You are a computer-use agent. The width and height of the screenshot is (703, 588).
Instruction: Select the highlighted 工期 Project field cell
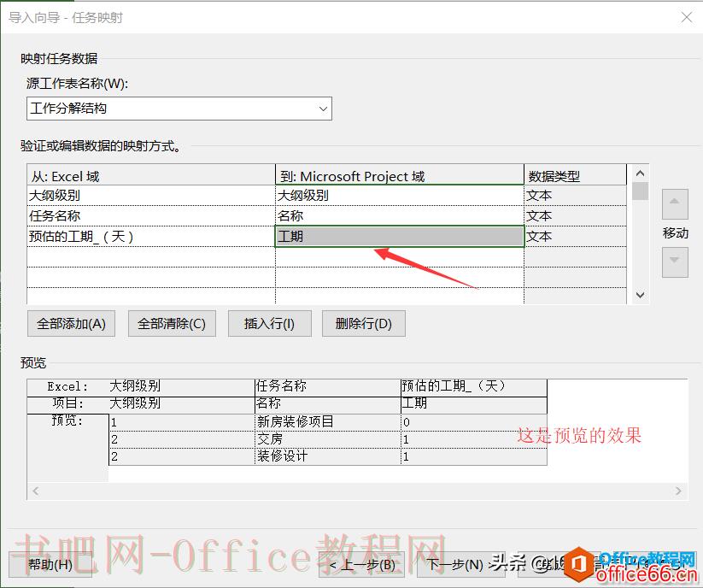pyautogui.click(x=400, y=237)
